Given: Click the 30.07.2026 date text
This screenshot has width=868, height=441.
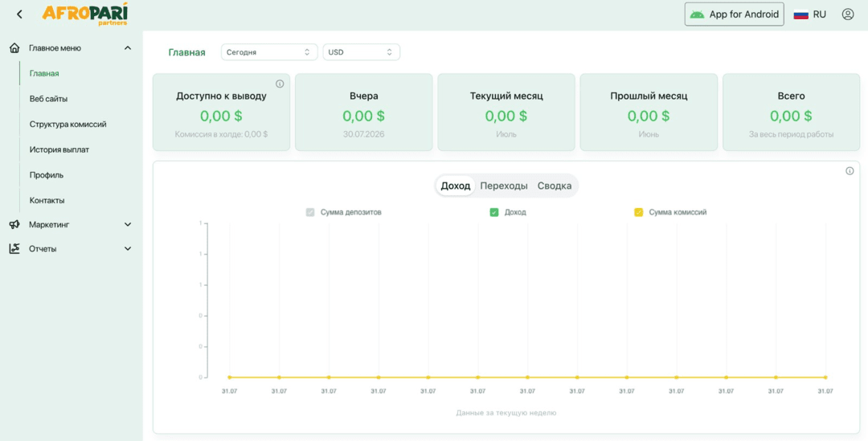Looking at the screenshot, I should 364,134.
